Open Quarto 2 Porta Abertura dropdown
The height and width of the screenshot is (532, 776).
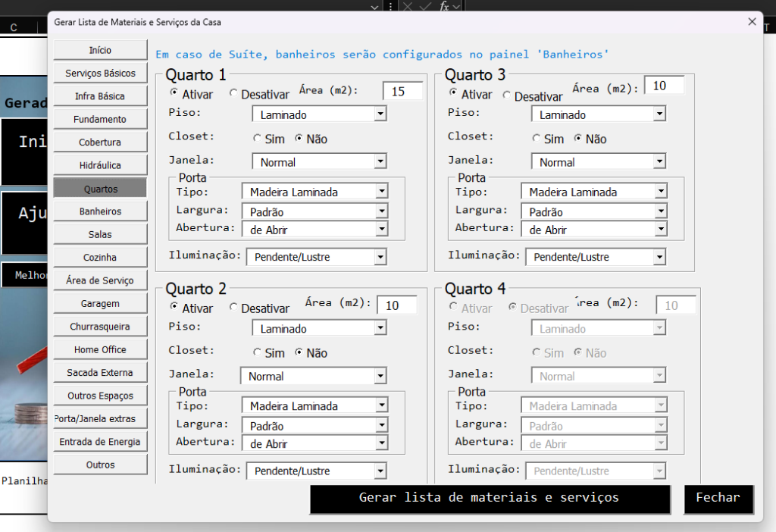(x=382, y=443)
